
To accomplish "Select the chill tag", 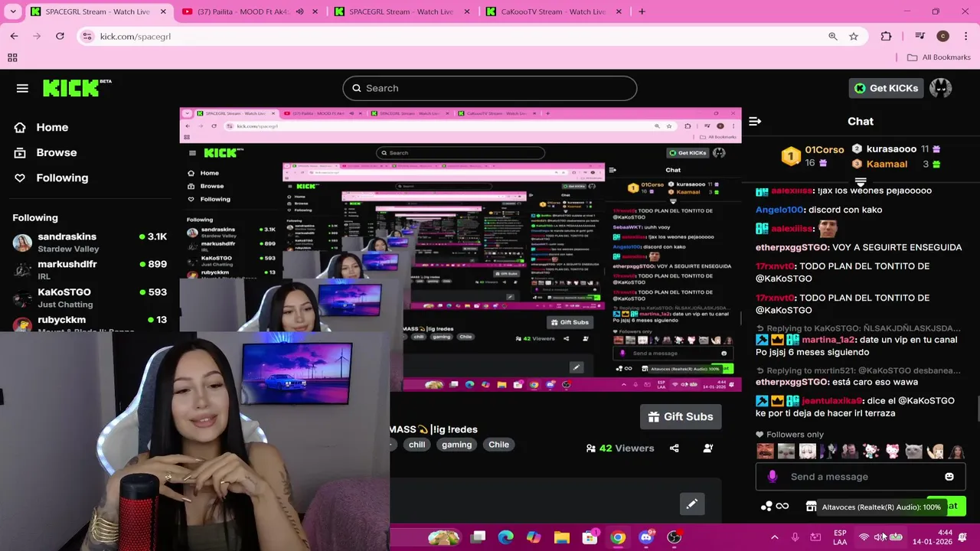I will [x=416, y=445].
